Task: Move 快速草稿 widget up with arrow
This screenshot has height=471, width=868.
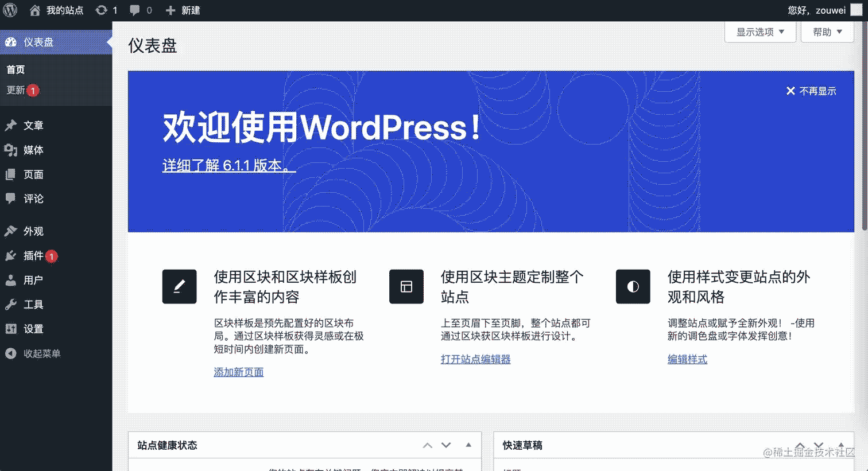Action: [x=799, y=445]
